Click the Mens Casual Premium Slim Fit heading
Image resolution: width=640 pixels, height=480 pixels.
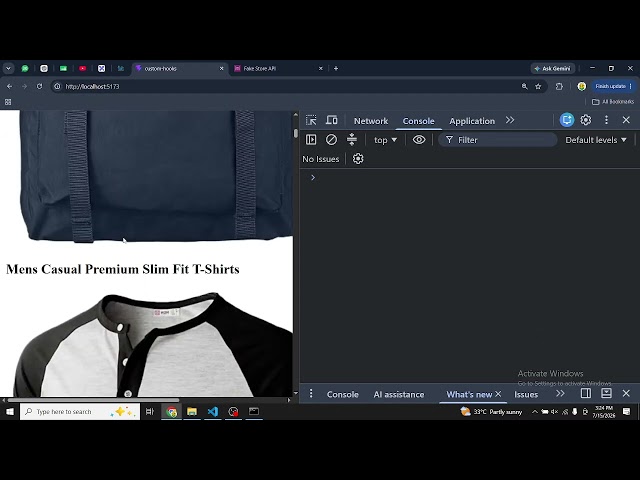tap(123, 269)
